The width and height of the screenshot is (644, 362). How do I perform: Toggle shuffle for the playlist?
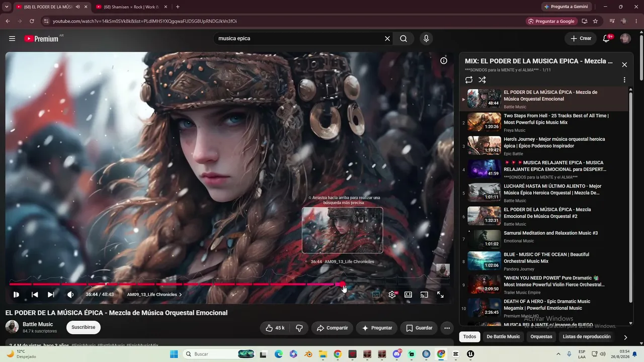(482, 80)
